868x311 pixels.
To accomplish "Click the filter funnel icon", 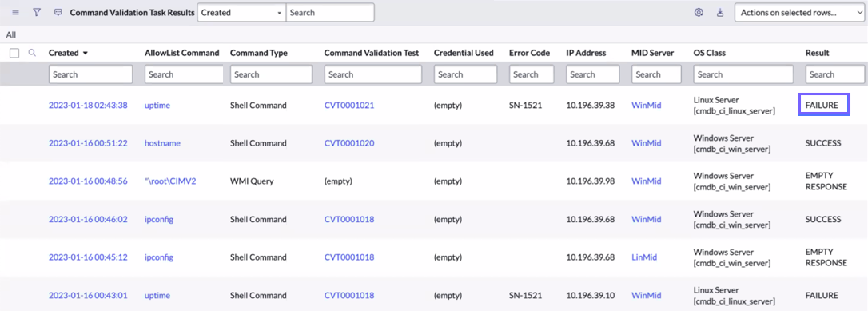I will pyautogui.click(x=37, y=12).
